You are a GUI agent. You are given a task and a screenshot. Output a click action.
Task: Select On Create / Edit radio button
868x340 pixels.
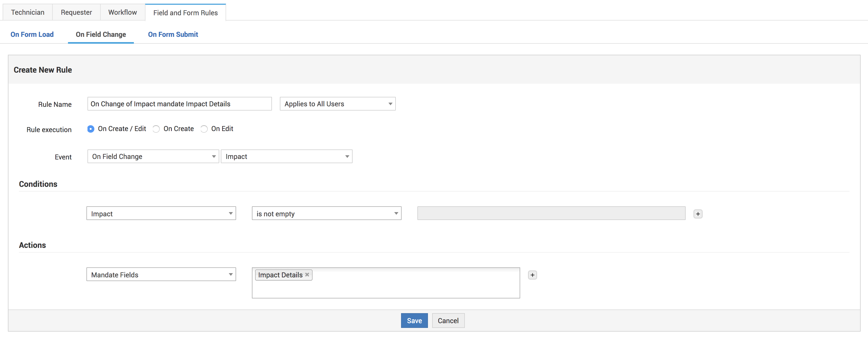click(91, 129)
